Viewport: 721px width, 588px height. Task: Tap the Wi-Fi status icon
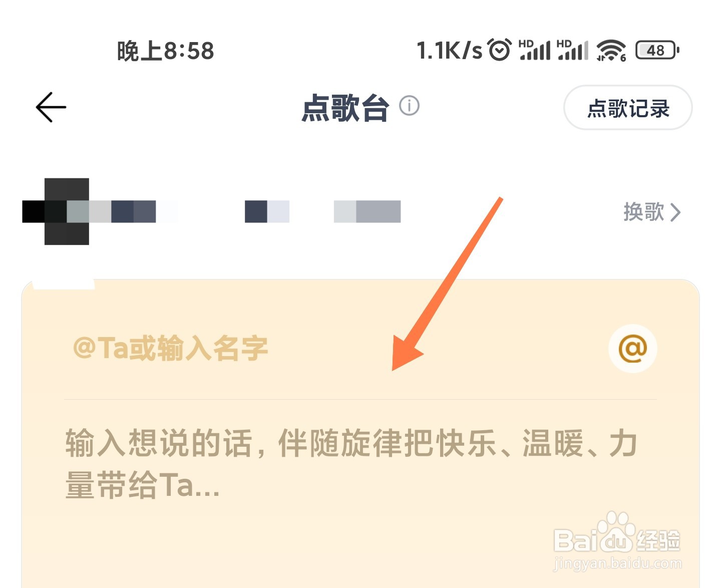pyautogui.click(x=611, y=50)
